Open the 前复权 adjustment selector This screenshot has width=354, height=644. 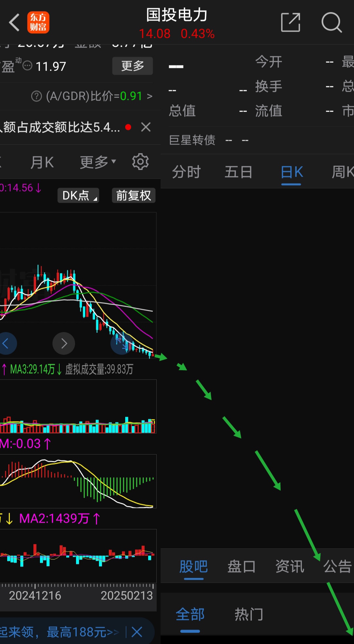tap(134, 195)
